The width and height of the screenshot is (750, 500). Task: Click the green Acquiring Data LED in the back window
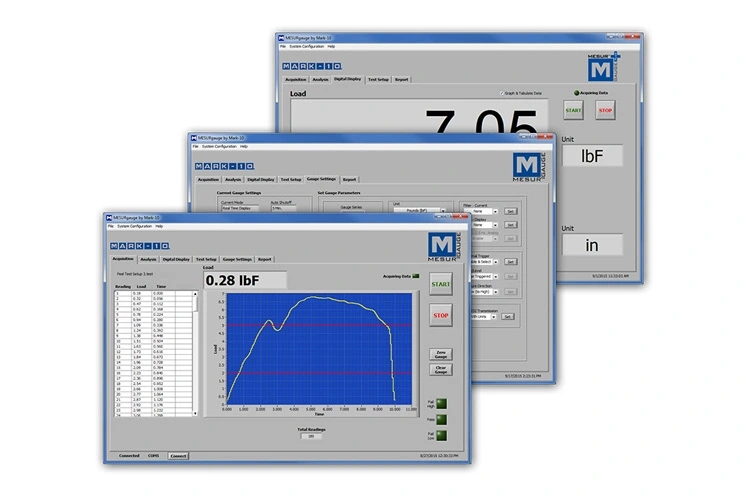click(x=576, y=93)
